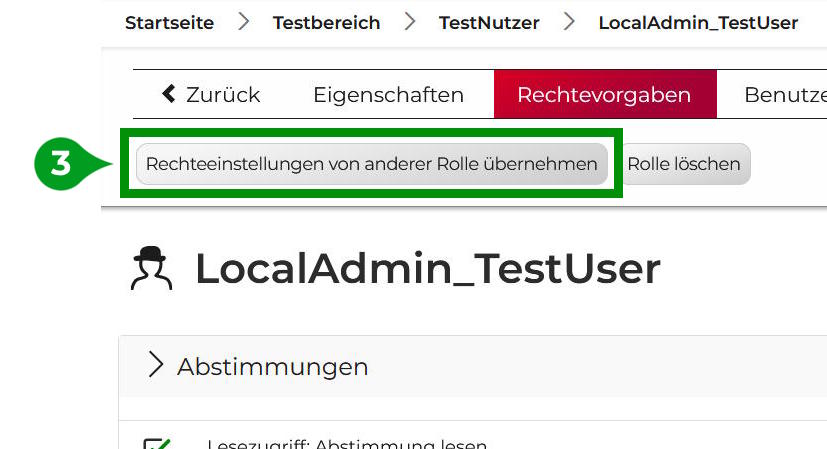
Task: Switch to the Eigenschaften tab
Action: point(388,95)
